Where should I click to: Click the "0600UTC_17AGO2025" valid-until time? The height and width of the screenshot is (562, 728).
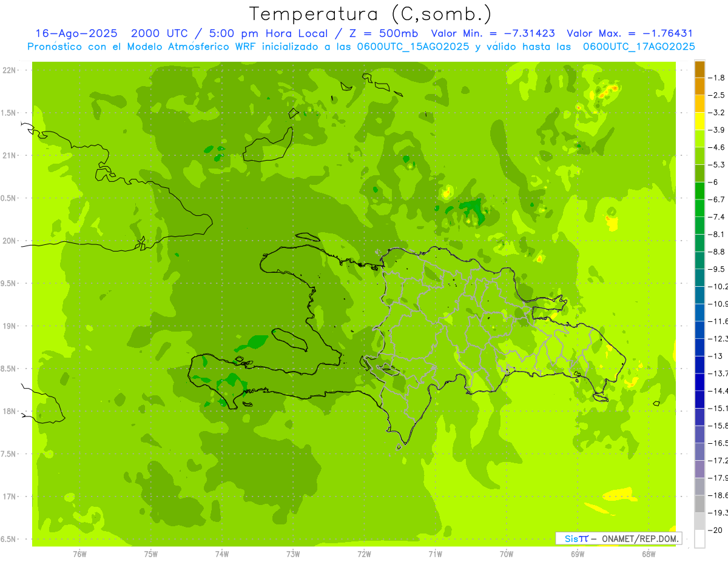click(639, 47)
